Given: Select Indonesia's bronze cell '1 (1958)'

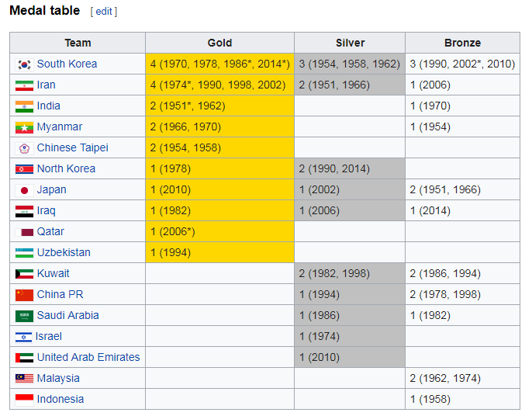Looking at the screenshot, I should [x=462, y=400].
